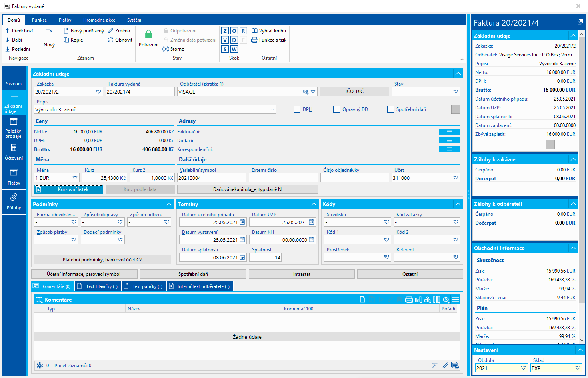588x378 pixels.
Task: Click Storno icon in Stav group
Action: (x=166, y=49)
